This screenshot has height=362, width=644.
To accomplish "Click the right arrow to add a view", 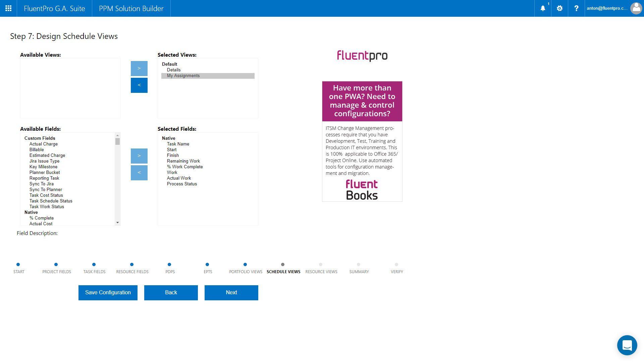I will (139, 68).
